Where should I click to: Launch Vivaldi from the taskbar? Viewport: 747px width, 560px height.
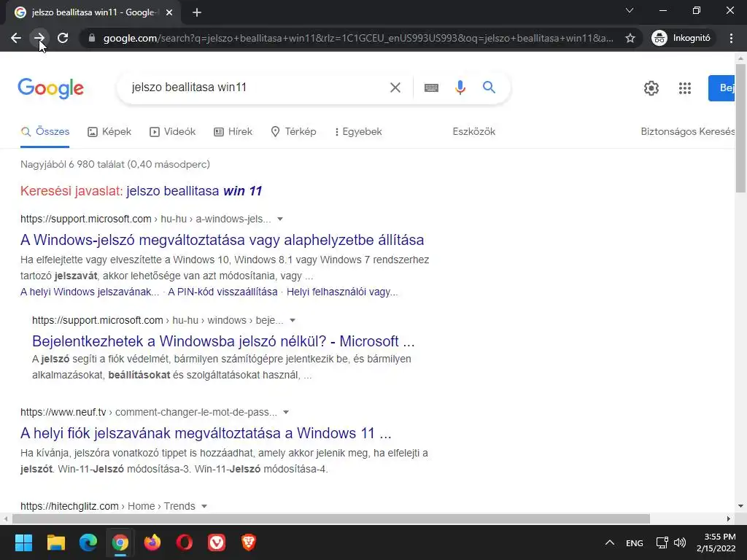pyautogui.click(x=217, y=542)
